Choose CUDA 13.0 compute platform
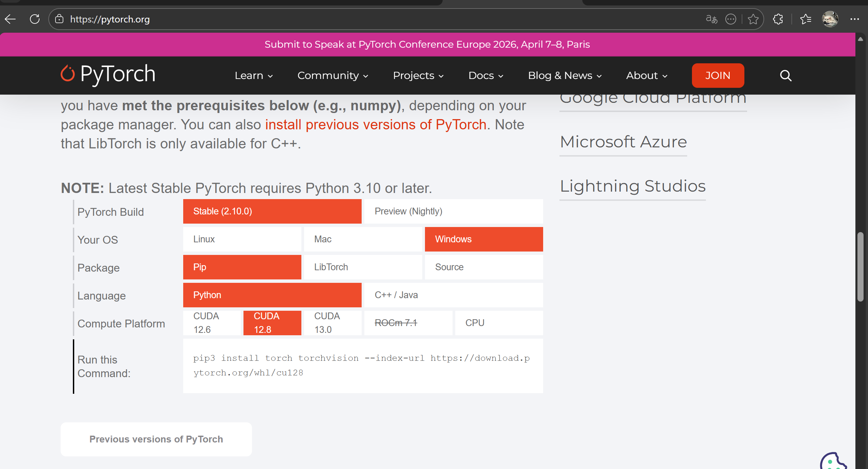Screen dimensions: 868x469 [x=332, y=323]
